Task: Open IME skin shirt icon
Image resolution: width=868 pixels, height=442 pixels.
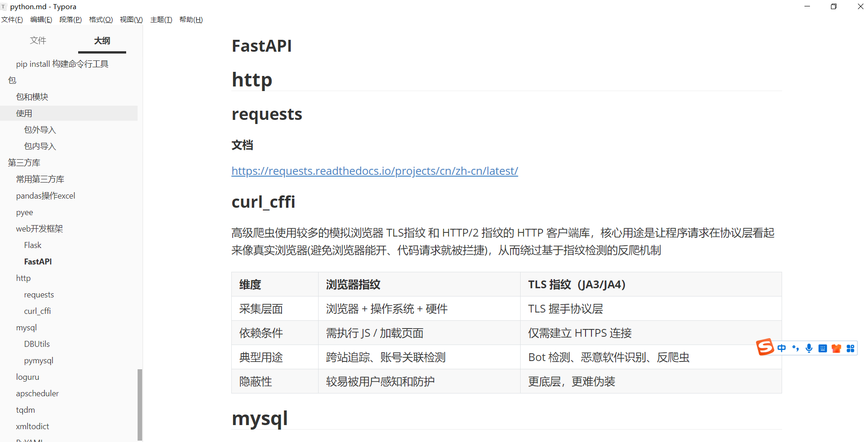Action: (836, 348)
